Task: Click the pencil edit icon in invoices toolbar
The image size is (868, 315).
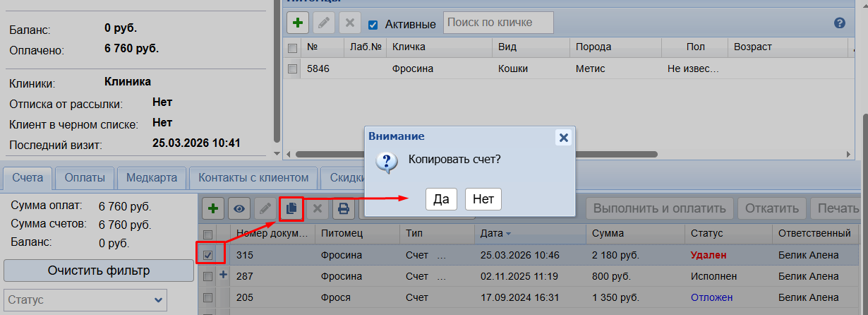Action: [x=265, y=208]
